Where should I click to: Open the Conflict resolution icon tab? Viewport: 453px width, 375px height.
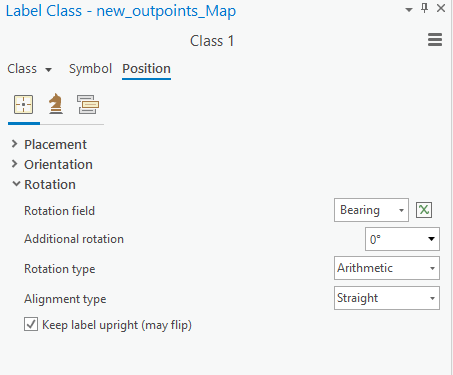click(x=88, y=105)
